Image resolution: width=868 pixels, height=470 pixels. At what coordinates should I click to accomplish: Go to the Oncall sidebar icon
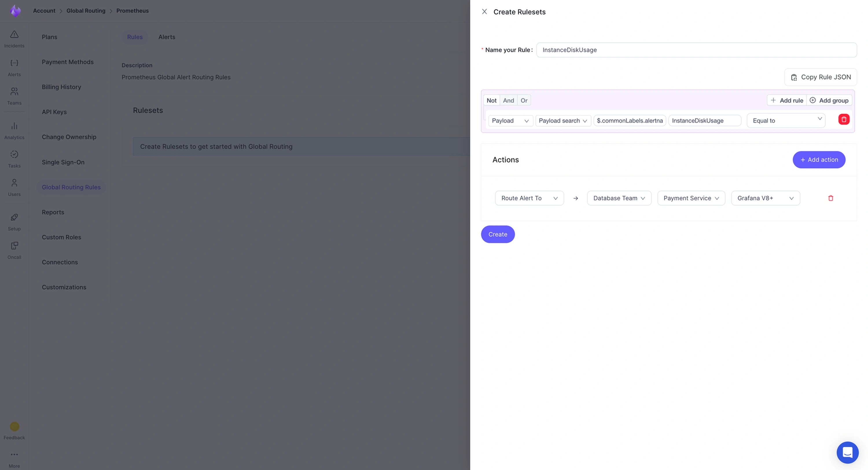(14, 250)
